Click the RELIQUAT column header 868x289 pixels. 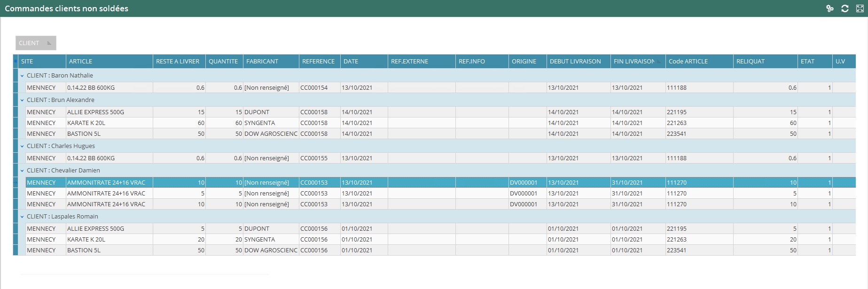click(x=765, y=62)
